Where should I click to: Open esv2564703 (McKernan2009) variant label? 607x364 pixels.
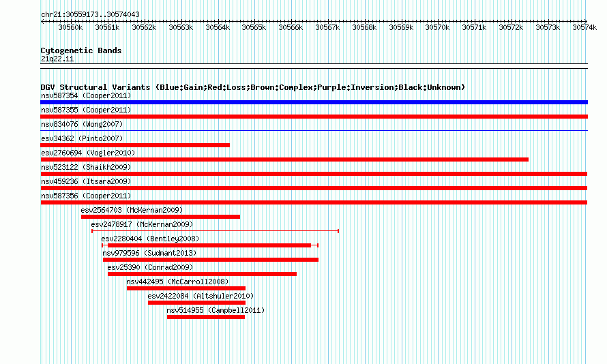point(132,210)
